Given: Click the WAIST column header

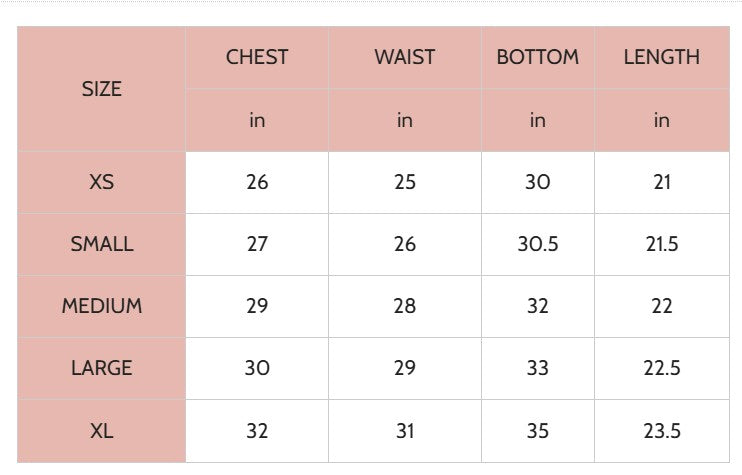Looking at the screenshot, I should click(x=404, y=57).
